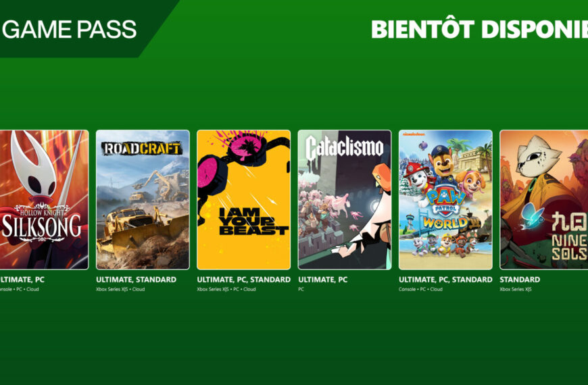Click Xbox Series X|S • PC • Cloud text
Image resolution: width=588 pixels, height=385 pixels.
pos(226,289)
